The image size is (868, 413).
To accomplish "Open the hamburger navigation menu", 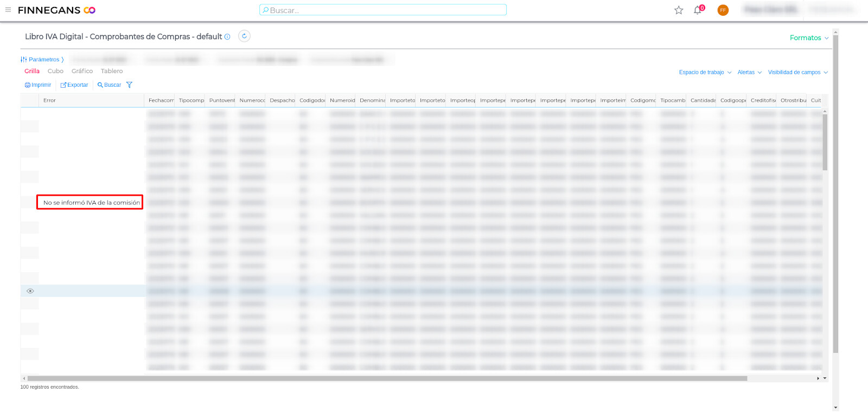I will click(8, 10).
